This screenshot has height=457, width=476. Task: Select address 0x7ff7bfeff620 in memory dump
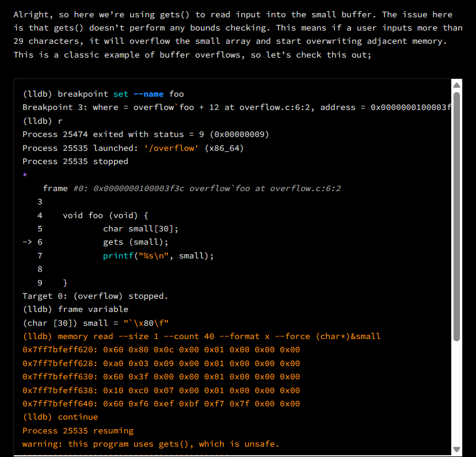tap(54, 349)
